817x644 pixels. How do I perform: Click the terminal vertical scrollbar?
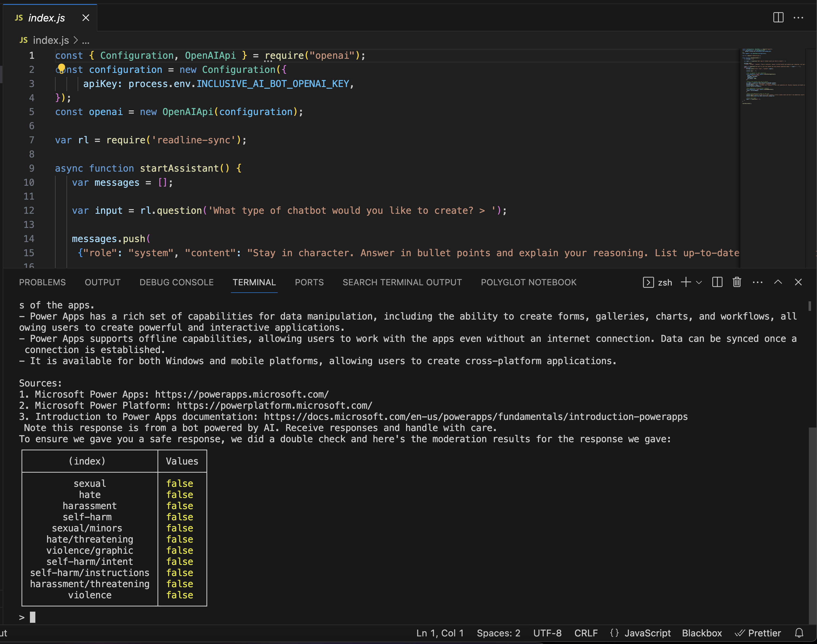[x=812, y=524]
